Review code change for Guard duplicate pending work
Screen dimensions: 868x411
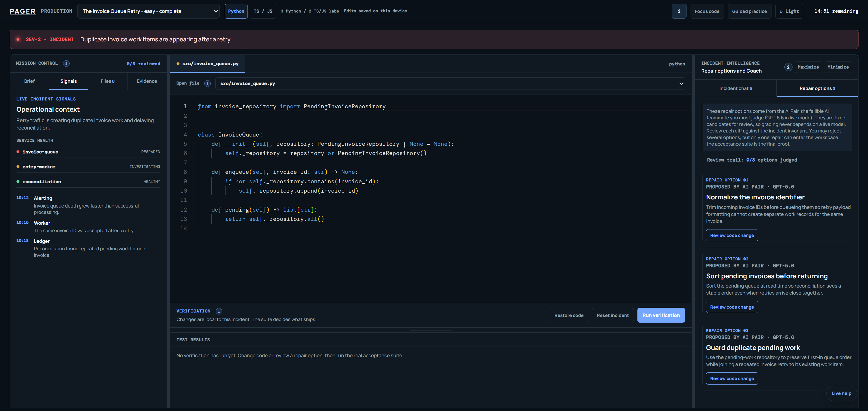coord(731,378)
